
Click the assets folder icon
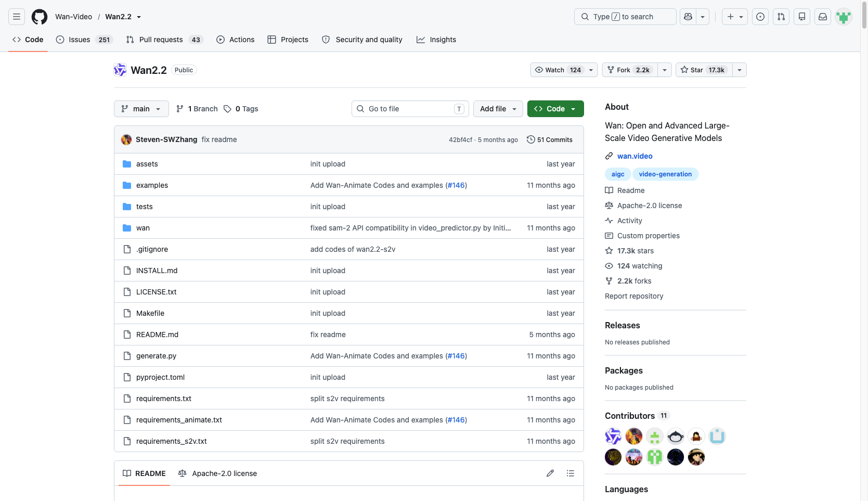pyautogui.click(x=127, y=164)
